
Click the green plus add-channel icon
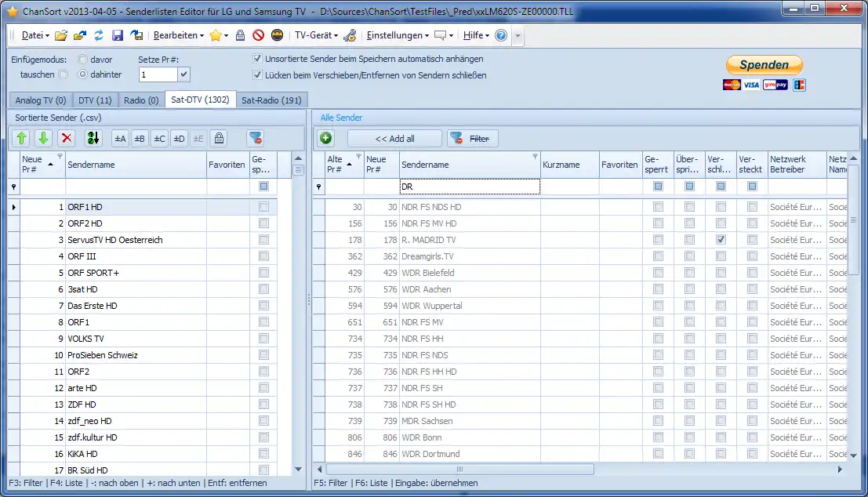[326, 139]
